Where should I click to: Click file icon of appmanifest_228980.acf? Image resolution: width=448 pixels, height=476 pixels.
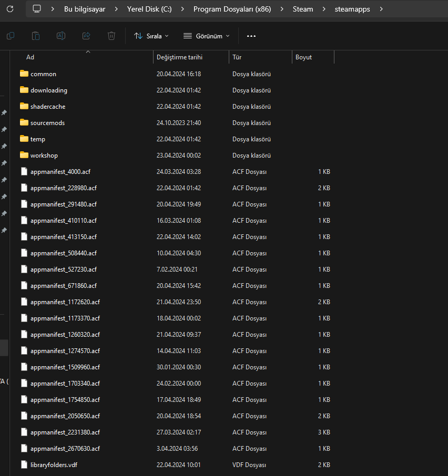[24, 188]
